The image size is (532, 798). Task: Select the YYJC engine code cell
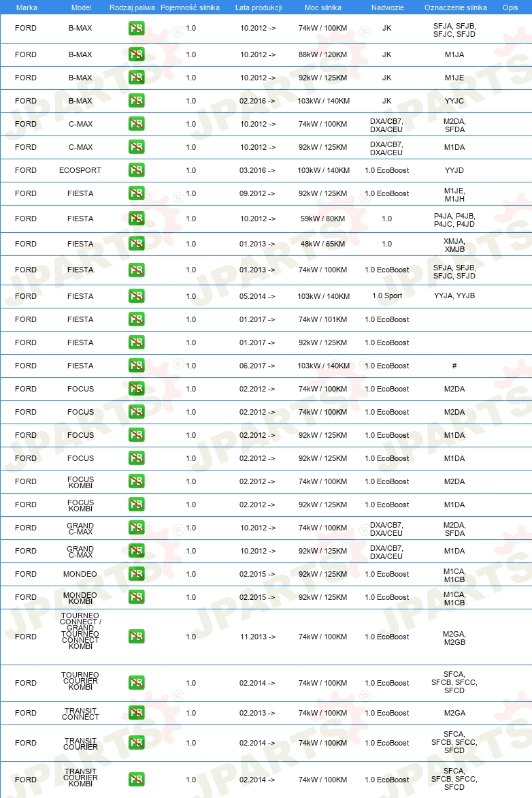454,101
